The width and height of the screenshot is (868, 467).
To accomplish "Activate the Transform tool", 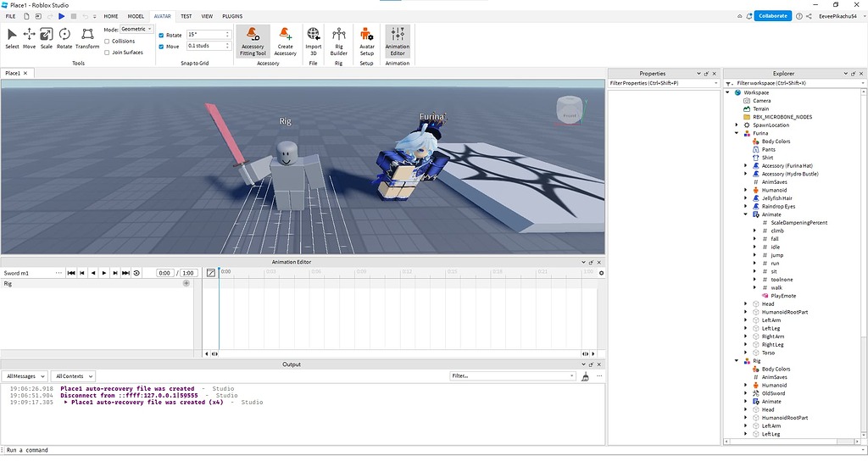I will 87,39.
